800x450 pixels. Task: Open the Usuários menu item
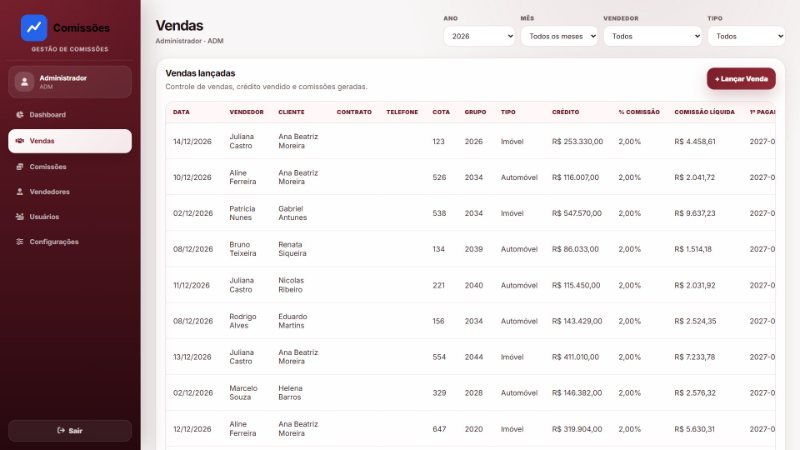click(70, 217)
